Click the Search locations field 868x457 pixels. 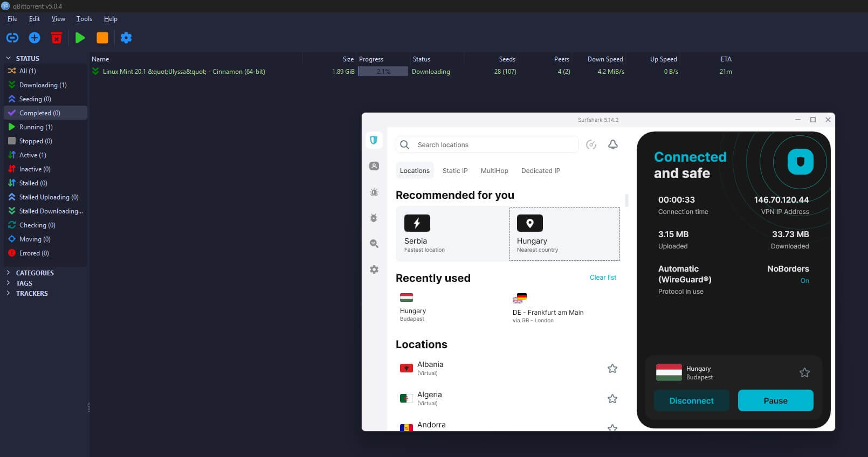click(x=487, y=144)
